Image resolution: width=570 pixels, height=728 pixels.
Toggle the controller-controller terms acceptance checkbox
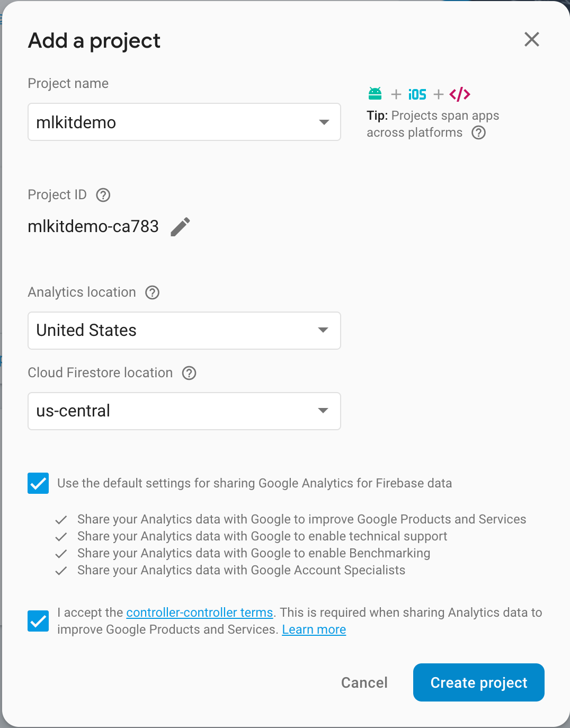pyautogui.click(x=38, y=621)
